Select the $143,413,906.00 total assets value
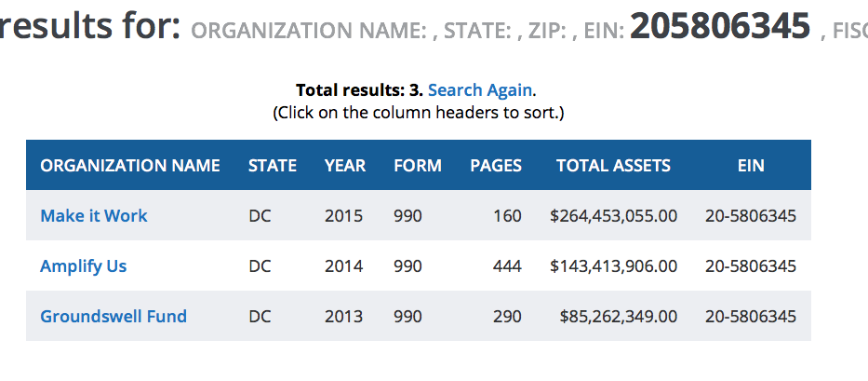 (613, 266)
